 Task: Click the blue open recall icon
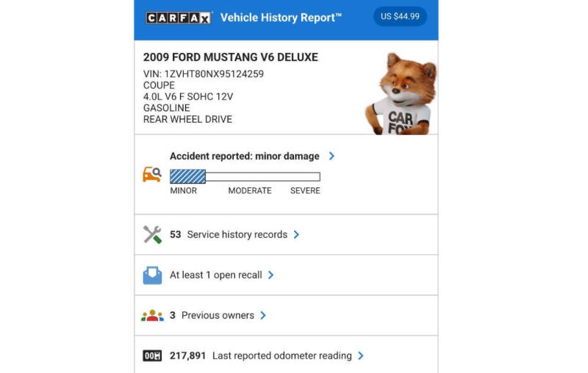[152, 275]
